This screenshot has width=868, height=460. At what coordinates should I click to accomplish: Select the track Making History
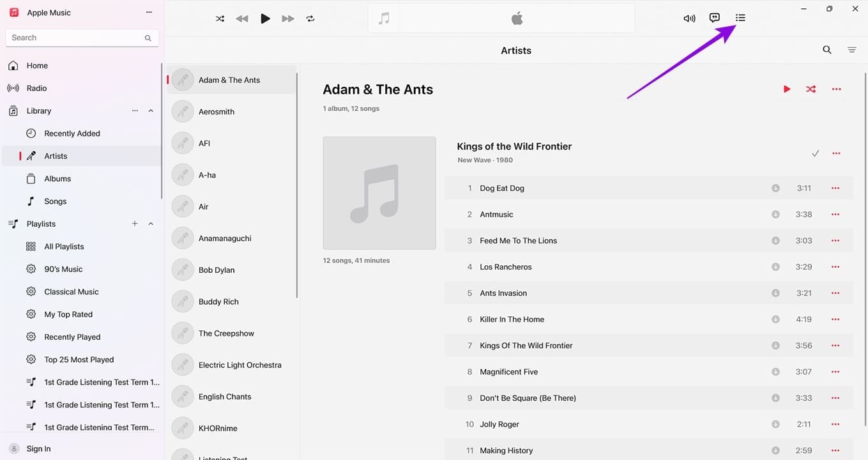(x=648, y=450)
